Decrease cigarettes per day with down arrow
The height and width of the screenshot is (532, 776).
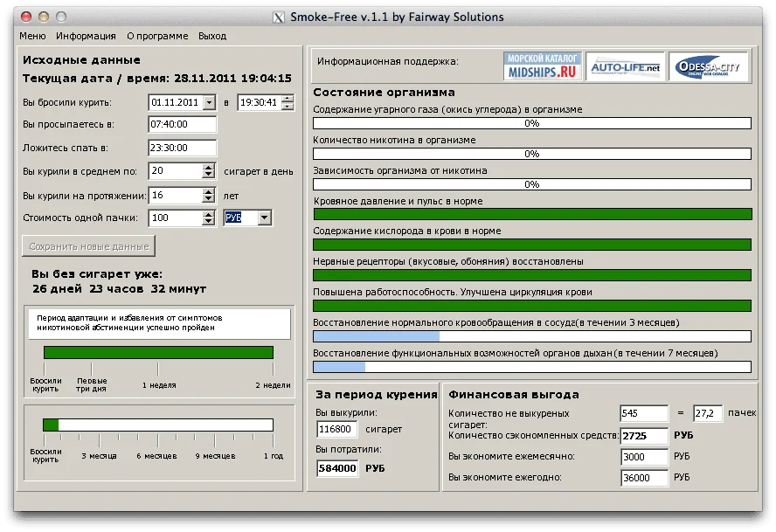coord(208,175)
